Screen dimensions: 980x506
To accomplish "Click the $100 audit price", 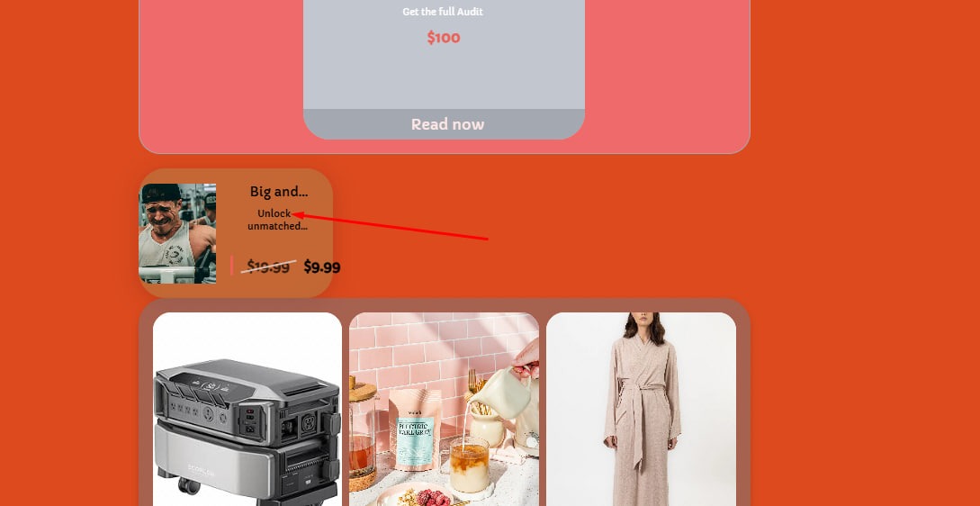I will click(x=444, y=38).
